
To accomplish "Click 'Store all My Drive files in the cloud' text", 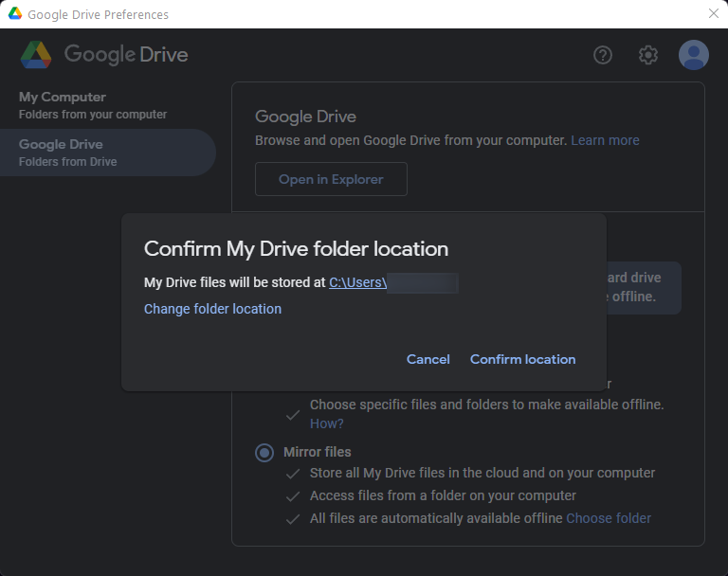I will (482, 473).
